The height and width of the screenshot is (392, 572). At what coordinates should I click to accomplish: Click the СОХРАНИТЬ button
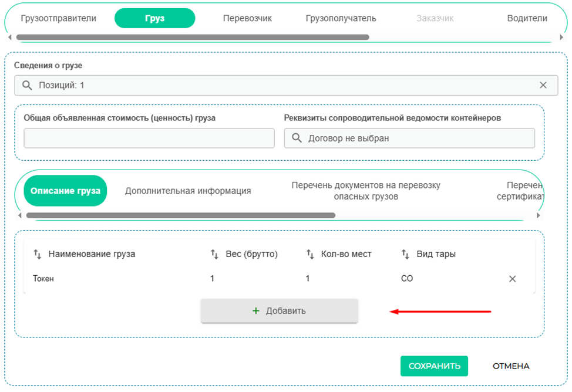pyautogui.click(x=434, y=366)
